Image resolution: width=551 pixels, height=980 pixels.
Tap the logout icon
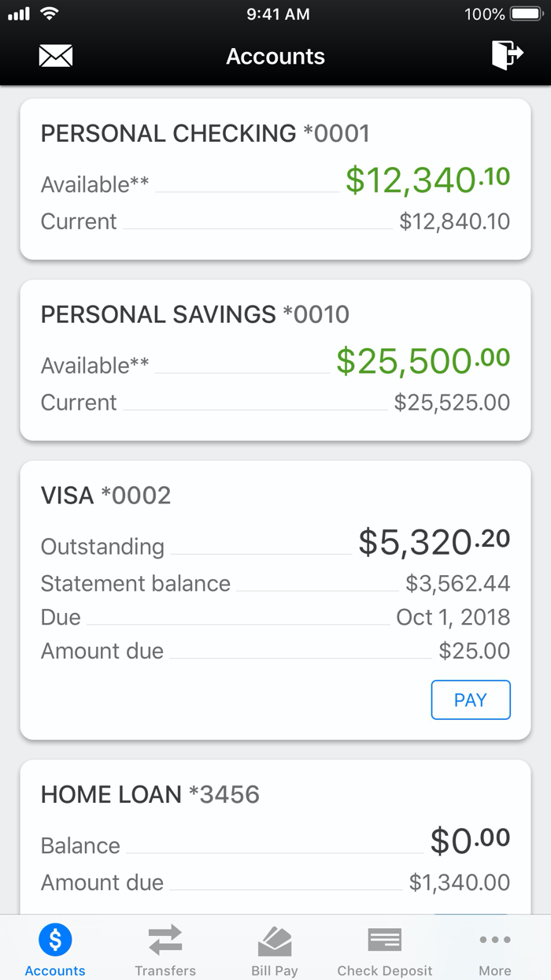pos(508,55)
